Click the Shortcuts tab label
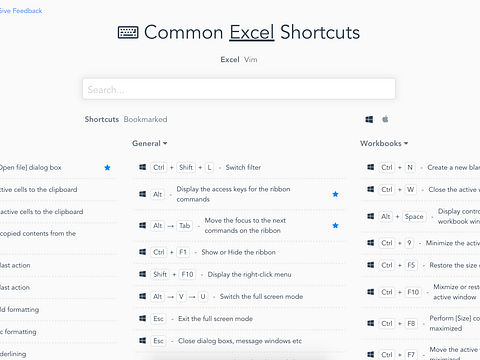Screen dimensions: 480x360 coord(102,119)
